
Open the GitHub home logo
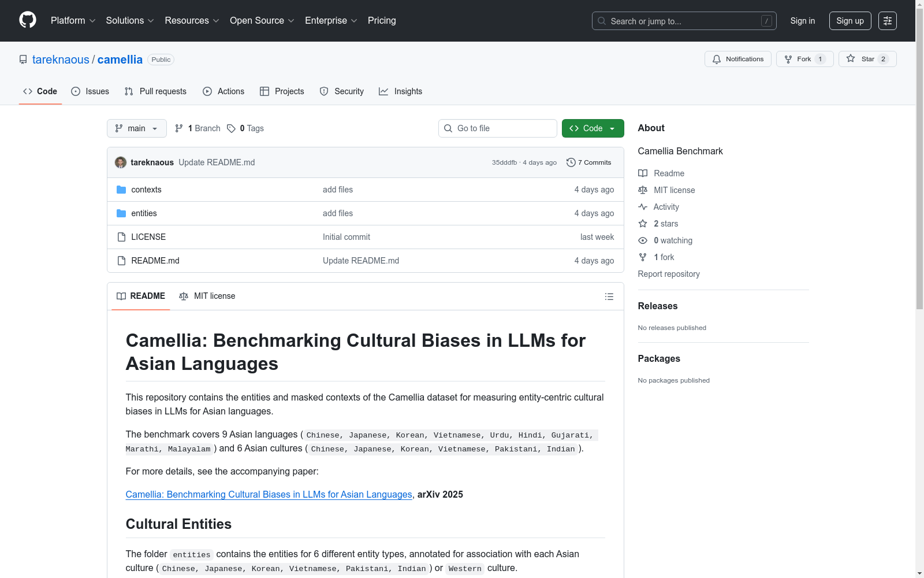point(28,20)
